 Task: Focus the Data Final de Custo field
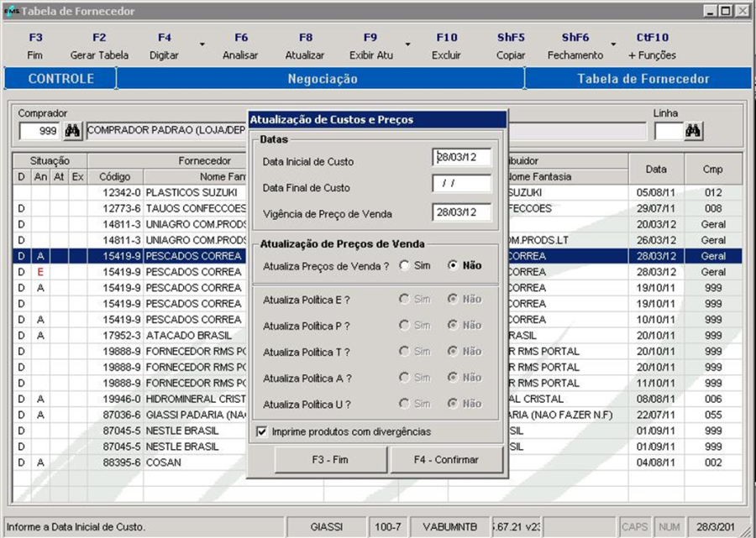(462, 184)
